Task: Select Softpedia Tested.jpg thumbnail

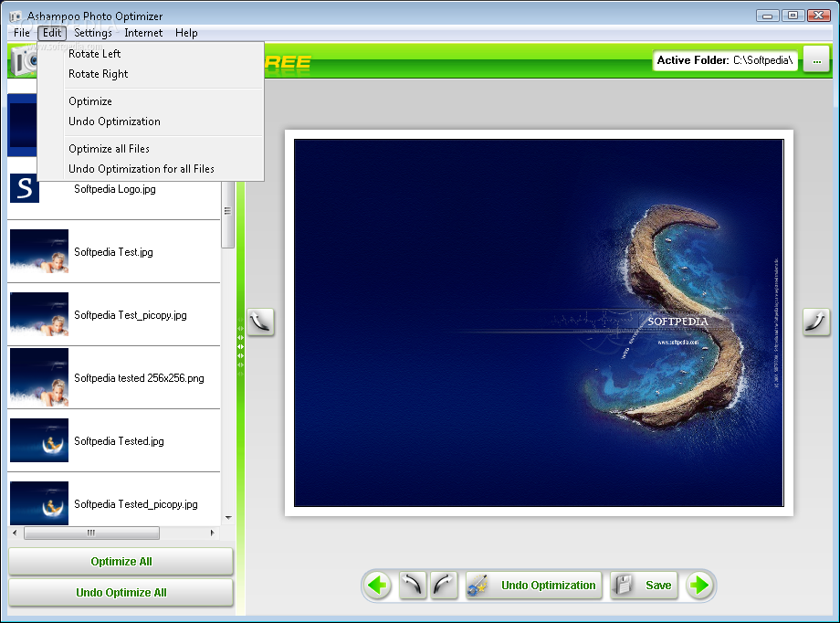Action: 39,440
